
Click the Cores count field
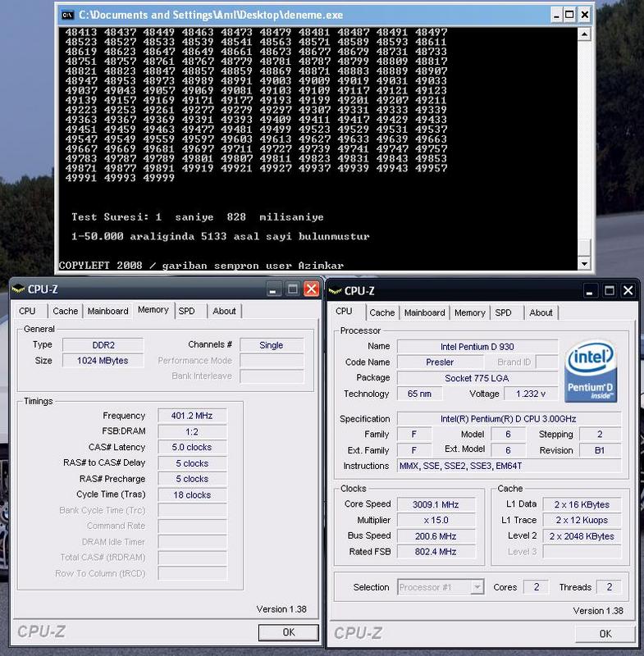pos(536,587)
